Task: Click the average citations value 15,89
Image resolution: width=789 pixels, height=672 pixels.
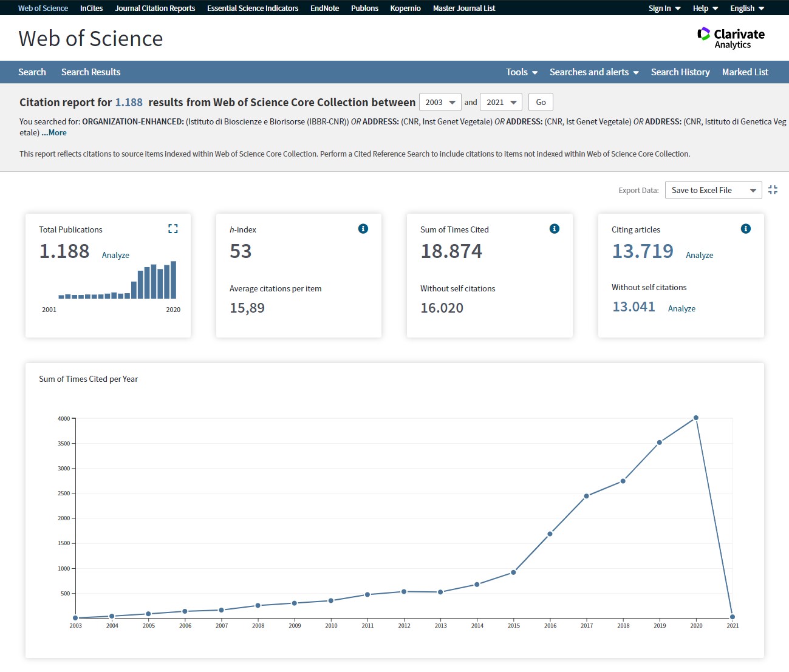Action: [247, 308]
